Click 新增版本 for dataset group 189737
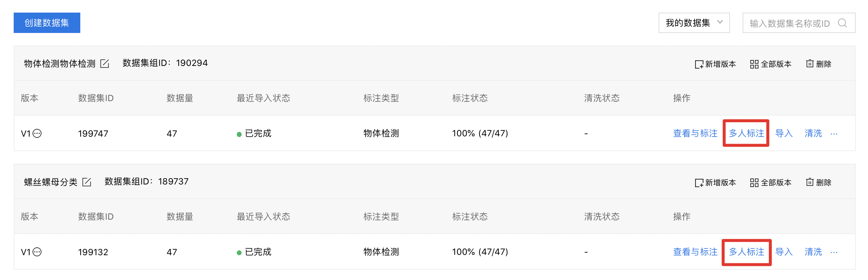 [715, 183]
